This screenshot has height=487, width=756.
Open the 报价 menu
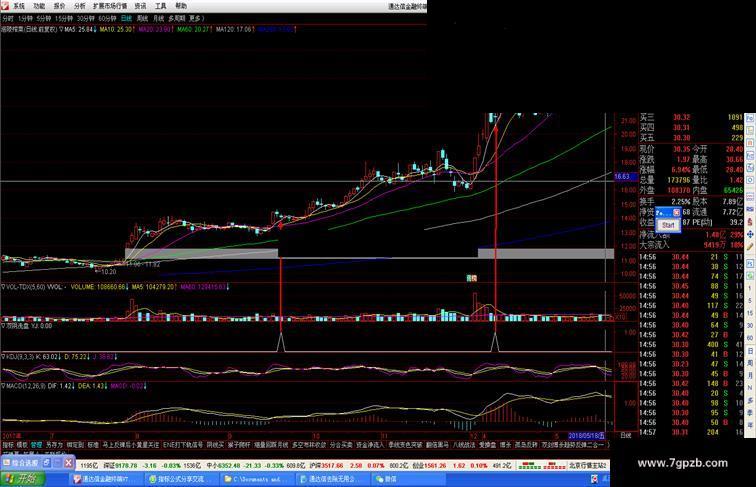(59, 6)
